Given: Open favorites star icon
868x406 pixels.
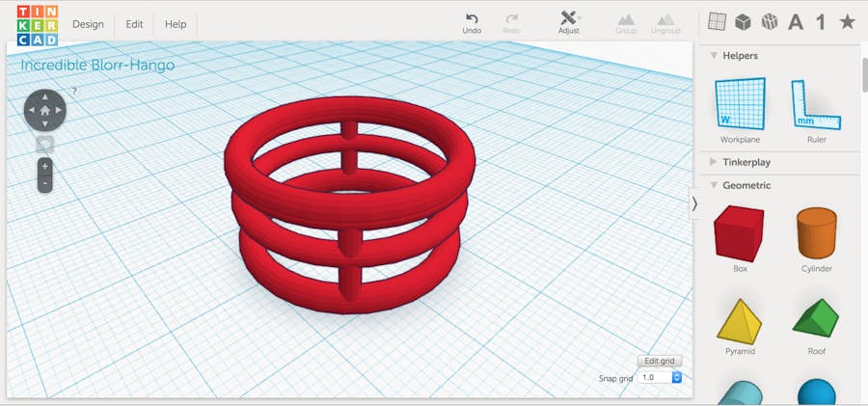Looking at the screenshot, I should (x=847, y=21).
